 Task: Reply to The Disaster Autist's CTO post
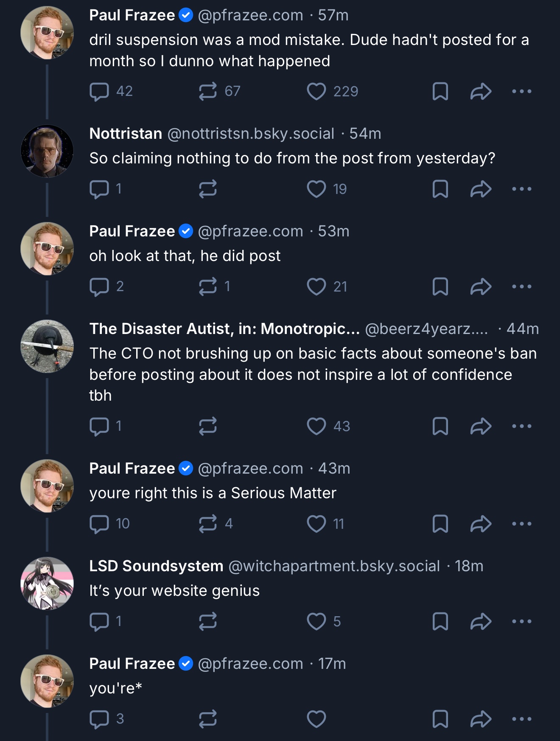100,426
